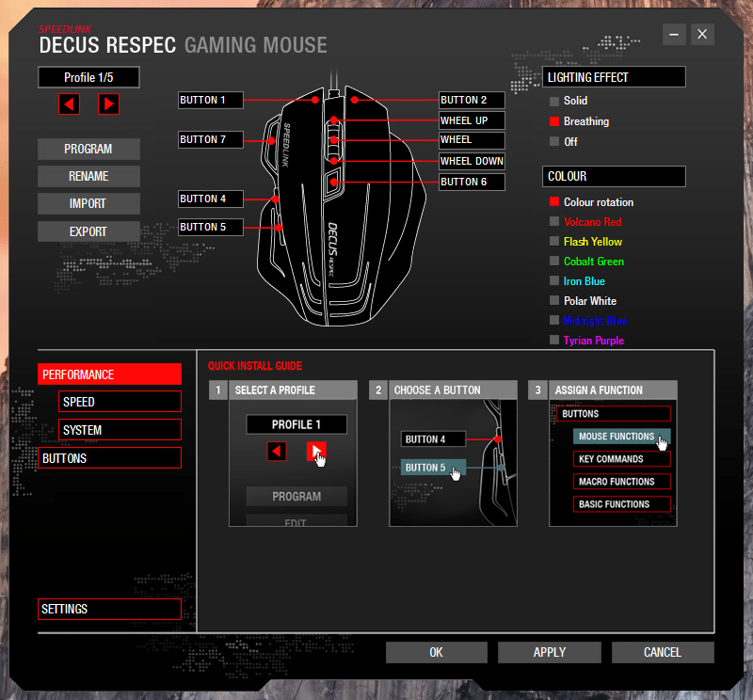The image size is (753, 700).
Task: Minimize the Decus Respec window
Action: pos(674,35)
